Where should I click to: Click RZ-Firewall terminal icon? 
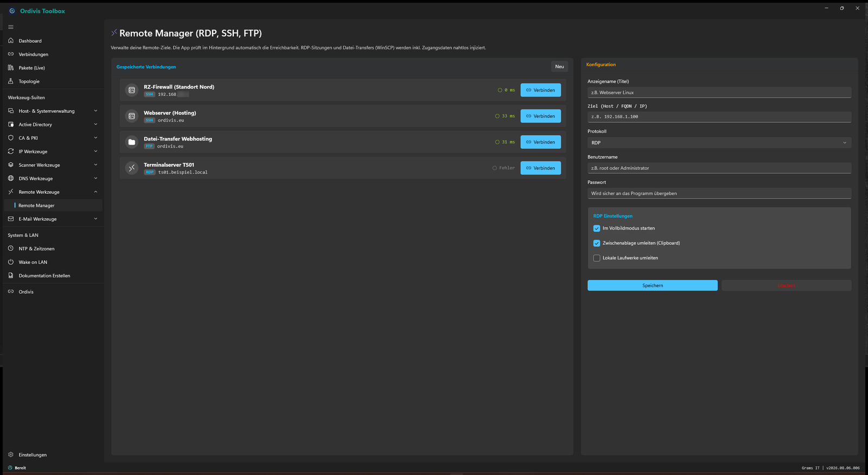tap(132, 90)
